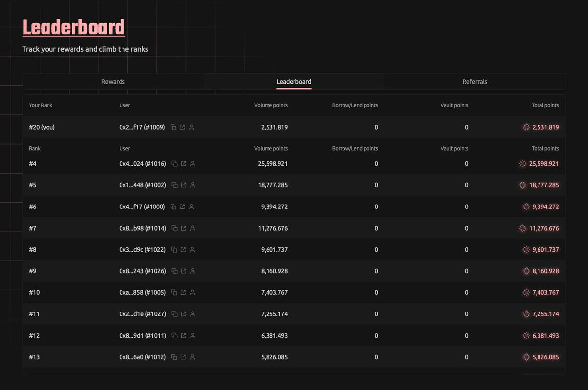Copy address of user 0x3...d9c (#1022)
The width and height of the screenshot is (588, 390).
click(x=174, y=250)
